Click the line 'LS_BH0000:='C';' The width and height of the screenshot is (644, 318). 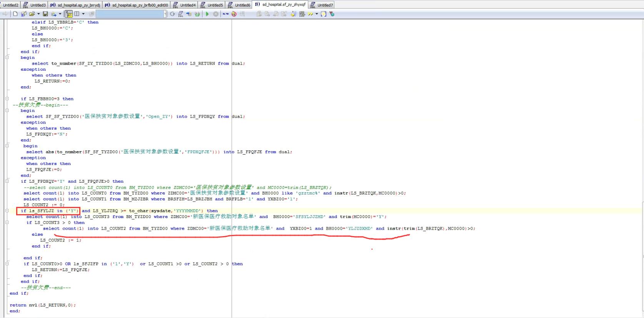52,28
